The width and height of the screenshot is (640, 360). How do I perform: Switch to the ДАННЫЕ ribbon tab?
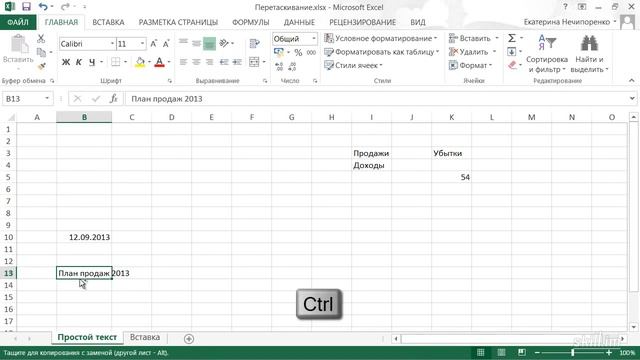(x=299, y=22)
